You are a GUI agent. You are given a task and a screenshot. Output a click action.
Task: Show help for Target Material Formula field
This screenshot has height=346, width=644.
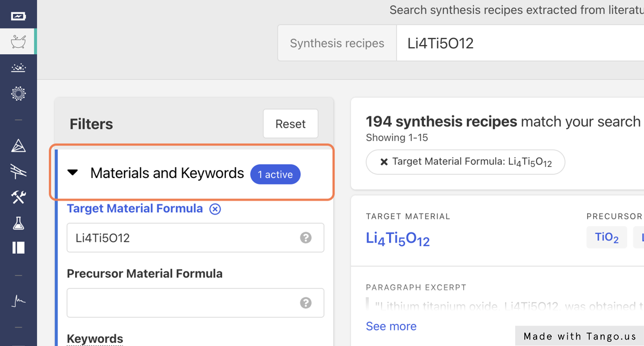coord(306,238)
